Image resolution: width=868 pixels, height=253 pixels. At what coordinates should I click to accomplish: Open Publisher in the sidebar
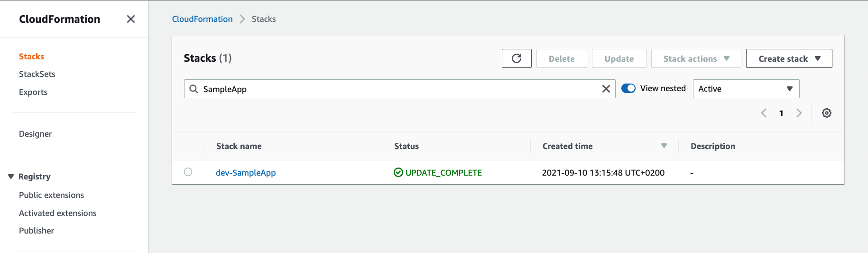(37, 231)
